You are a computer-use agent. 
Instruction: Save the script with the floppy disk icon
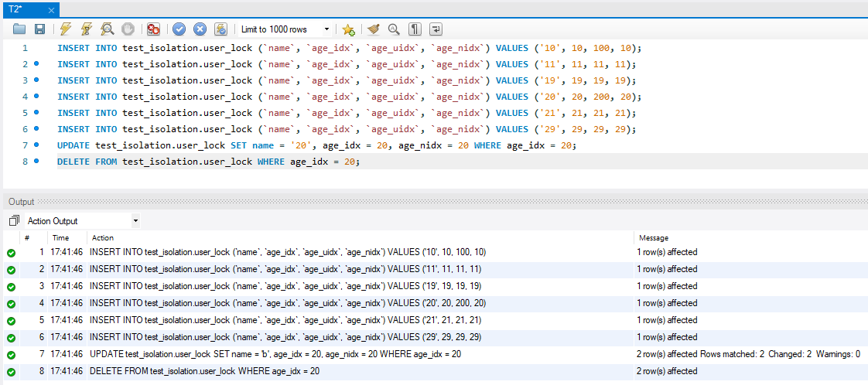(x=40, y=29)
